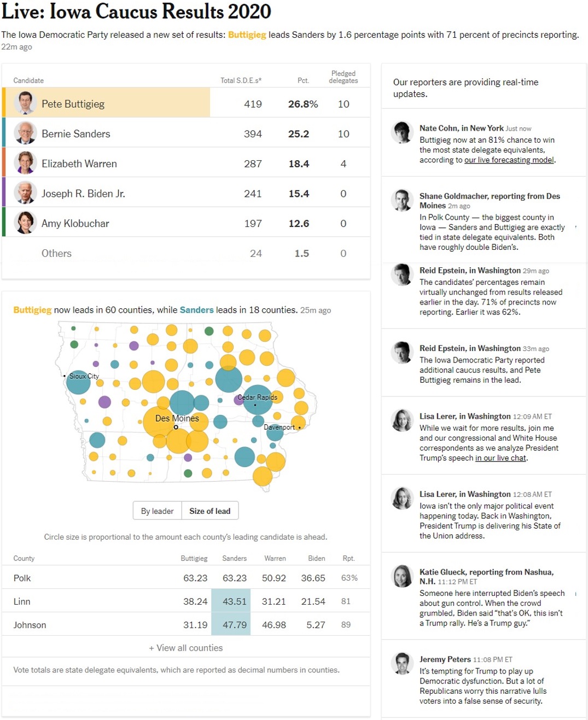Expand View all counties list
Viewport: 588px width, 720px height.
tap(186, 648)
